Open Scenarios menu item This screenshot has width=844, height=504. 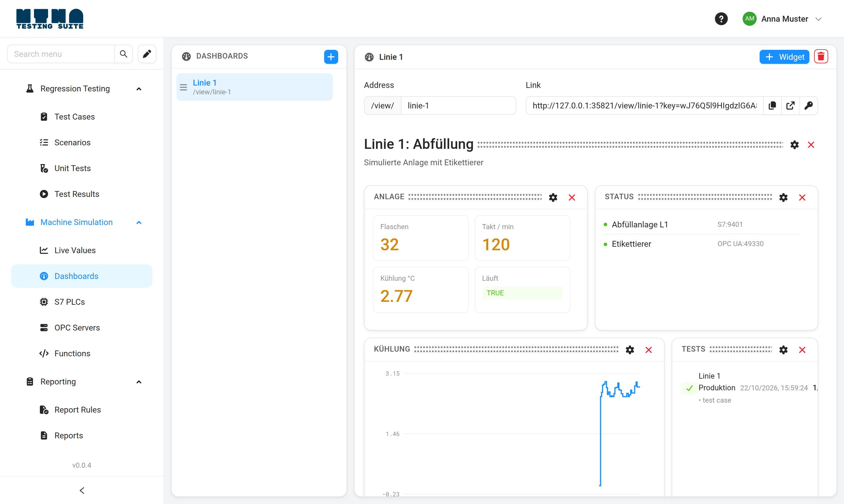[x=81, y=142]
